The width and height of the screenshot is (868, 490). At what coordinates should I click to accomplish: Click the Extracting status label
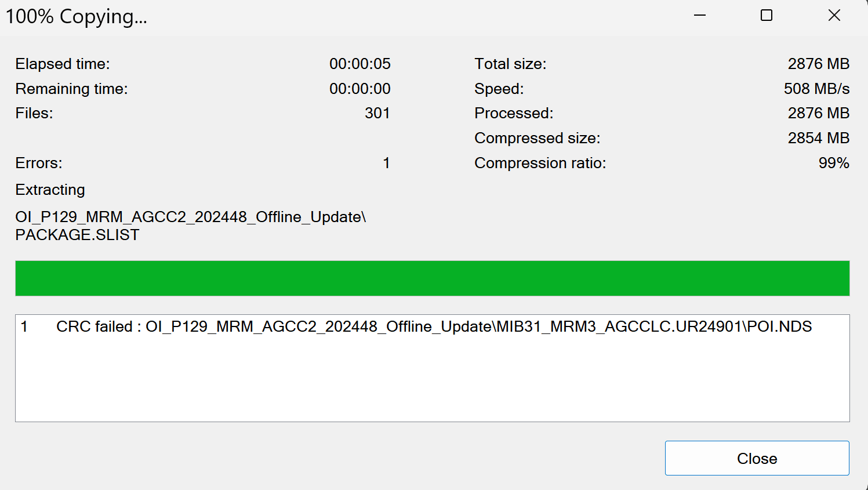(50, 190)
